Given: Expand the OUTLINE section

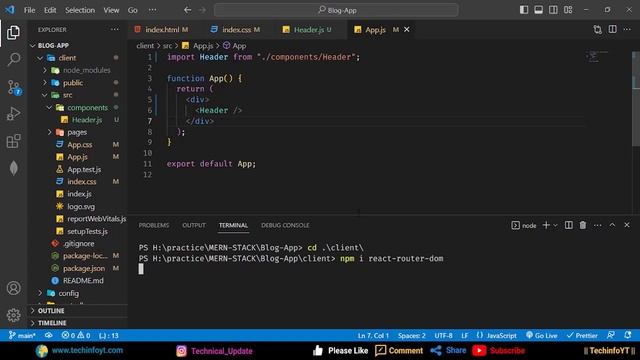Looking at the screenshot, I should click(x=78, y=311).
